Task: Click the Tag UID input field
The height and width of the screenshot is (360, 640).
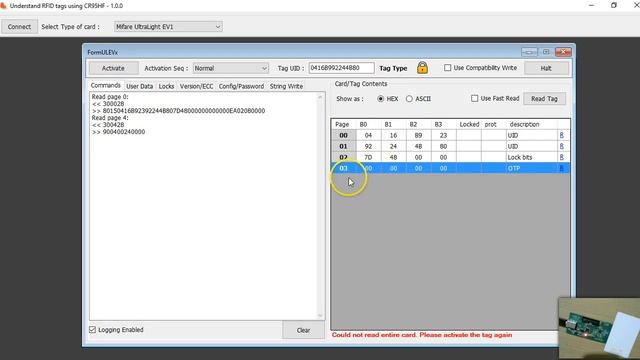Action: point(341,68)
